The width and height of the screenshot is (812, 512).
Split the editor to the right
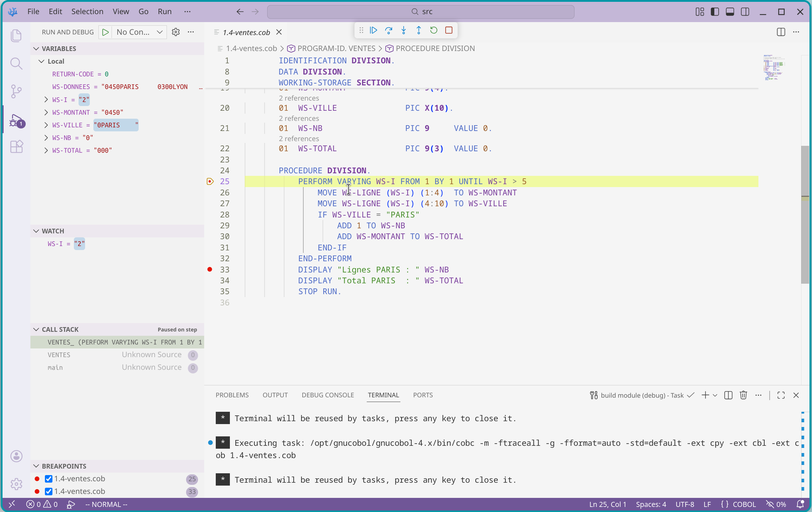click(x=781, y=32)
